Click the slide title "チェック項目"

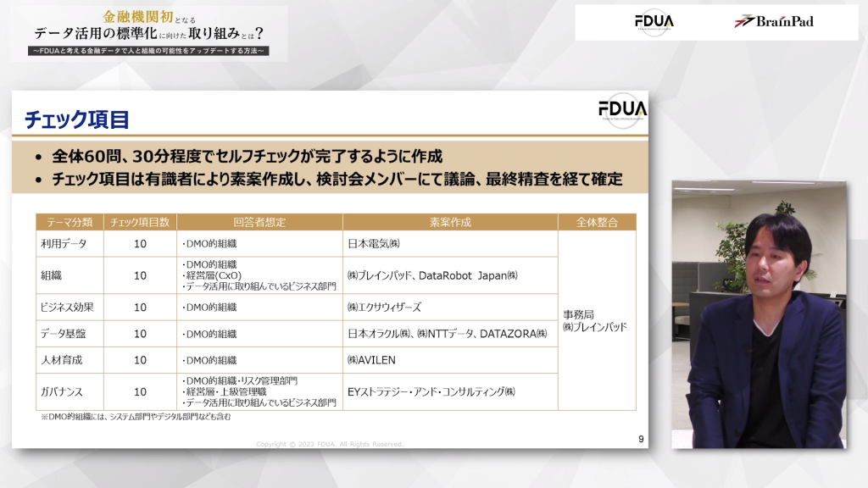tap(77, 119)
